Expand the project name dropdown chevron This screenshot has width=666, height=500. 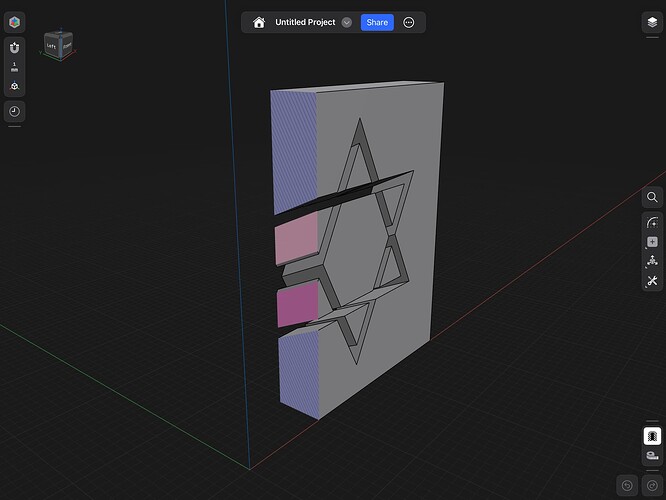[x=347, y=23]
